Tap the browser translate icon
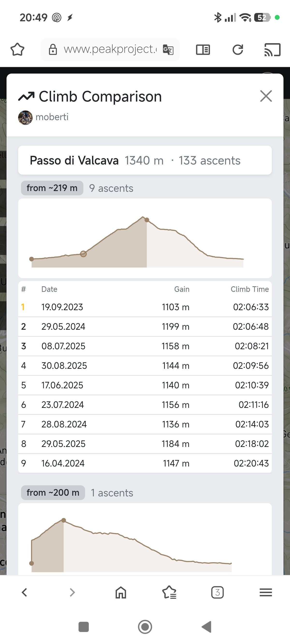Image resolution: width=290 pixels, height=644 pixels. click(x=168, y=49)
